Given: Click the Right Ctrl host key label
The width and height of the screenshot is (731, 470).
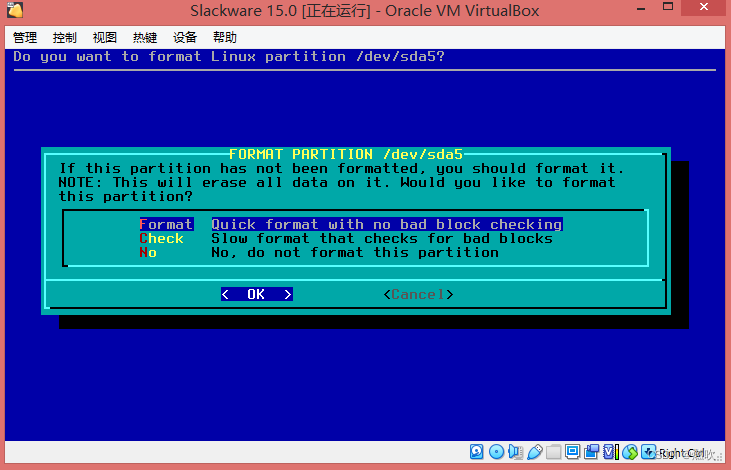Looking at the screenshot, I should coord(682,453).
